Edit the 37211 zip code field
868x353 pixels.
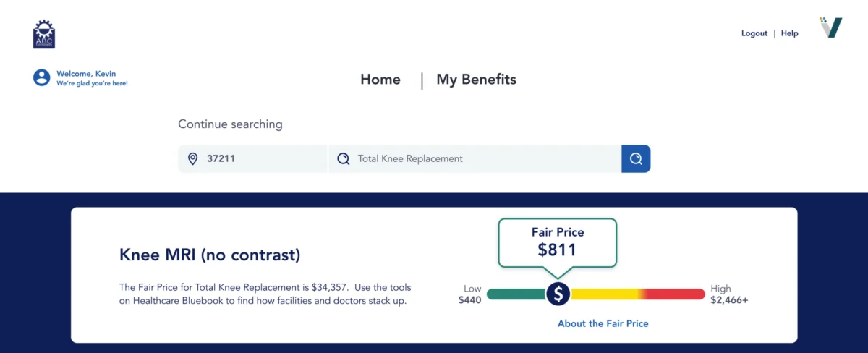(x=253, y=158)
